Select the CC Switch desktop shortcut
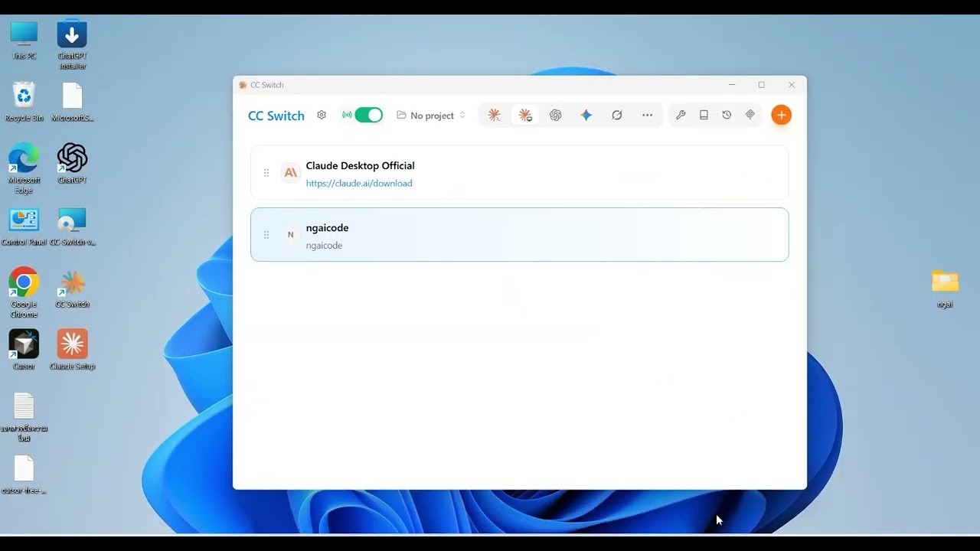The image size is (980, 551). pyautogui.click(x=72, y=289)
